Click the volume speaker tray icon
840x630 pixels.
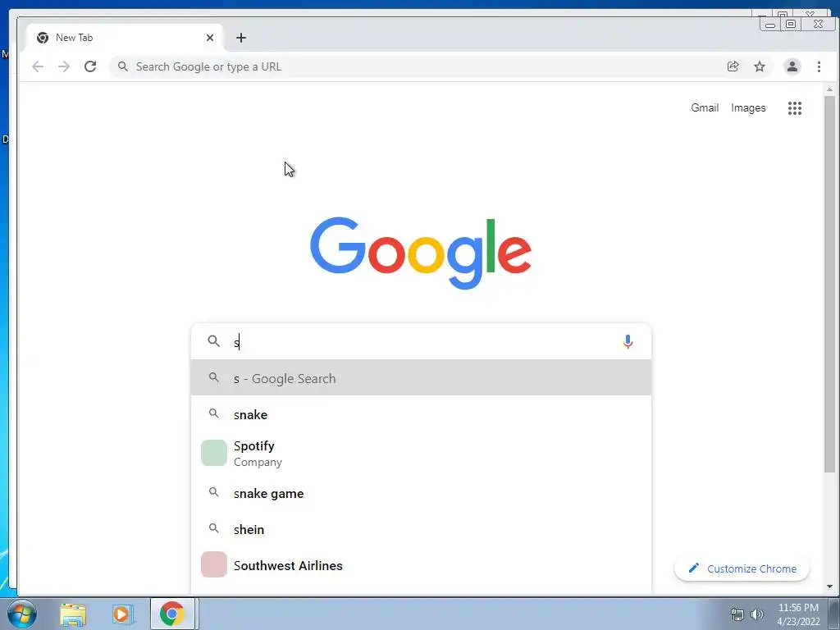(x=757, y=614)
